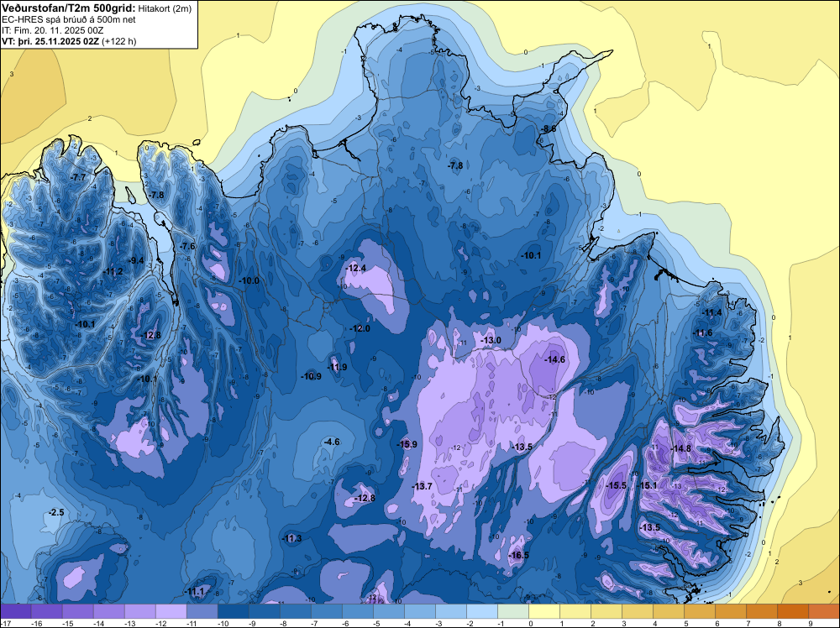Click the -2.5 temperature value on the map
This screenshot has height=628, width=840.
(55, 512)
